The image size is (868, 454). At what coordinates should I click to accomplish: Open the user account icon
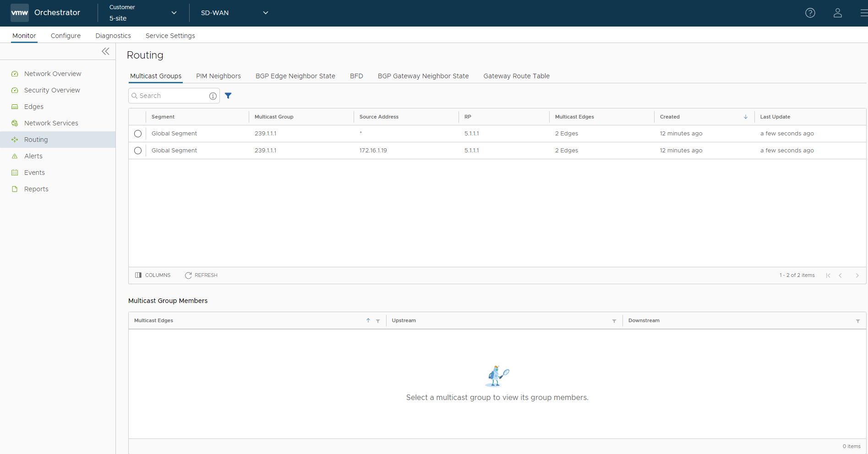click(x=837, y=13)
